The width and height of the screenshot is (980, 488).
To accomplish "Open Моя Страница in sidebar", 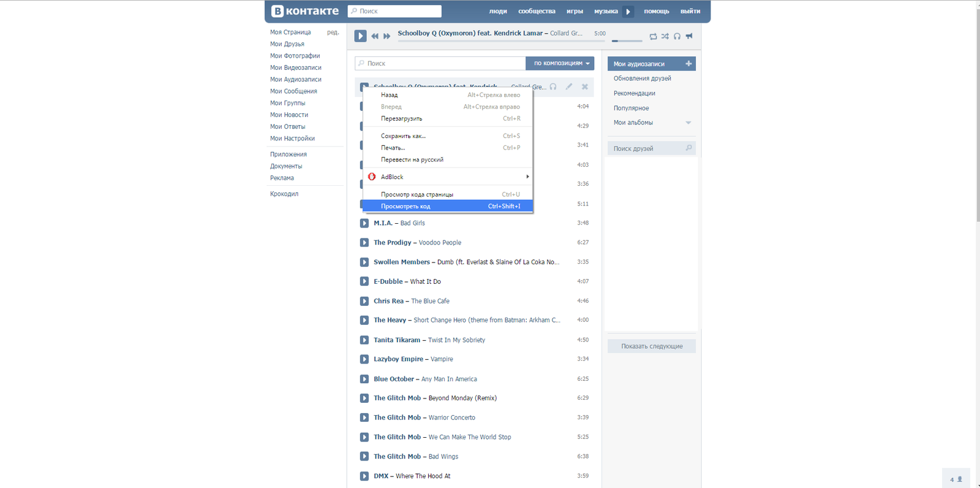I will click(290, 32).
